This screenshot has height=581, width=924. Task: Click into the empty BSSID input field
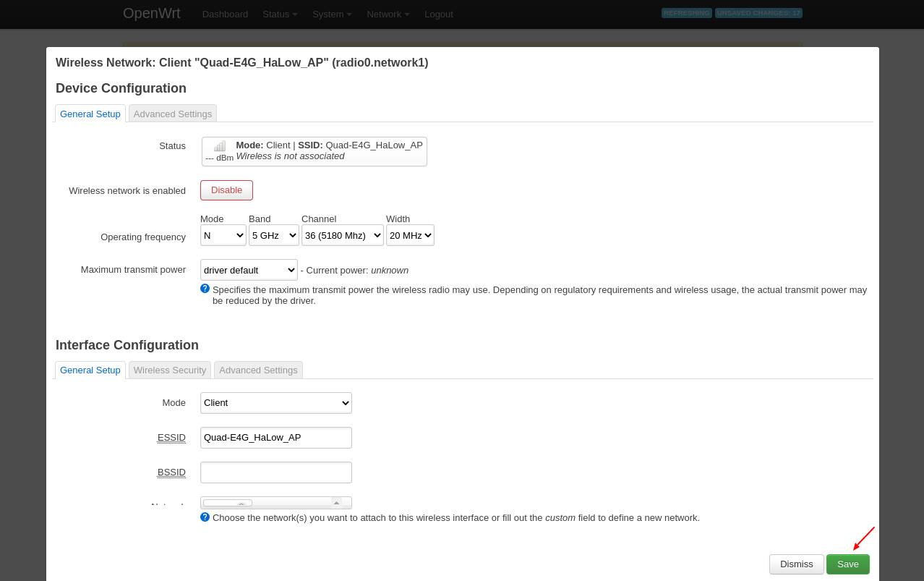point(276,472)
